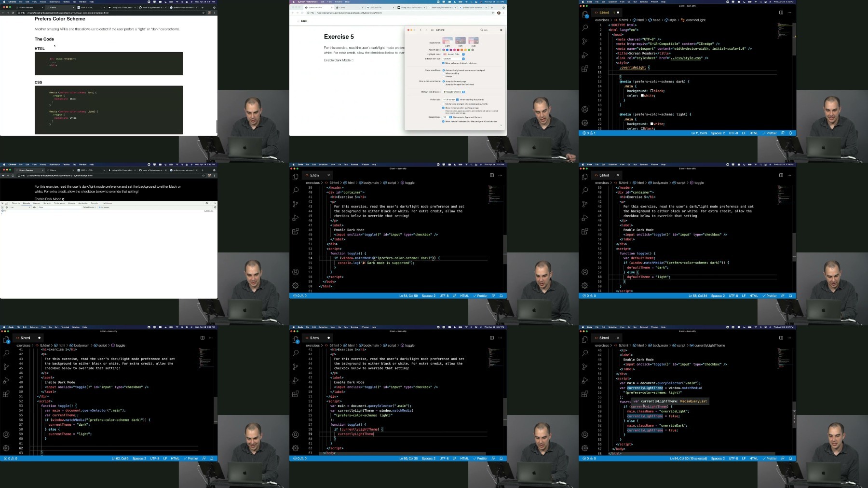868x488 pixels.
Task: Toggle the device toolbar icon in DevTools
Action: [6, 203]
